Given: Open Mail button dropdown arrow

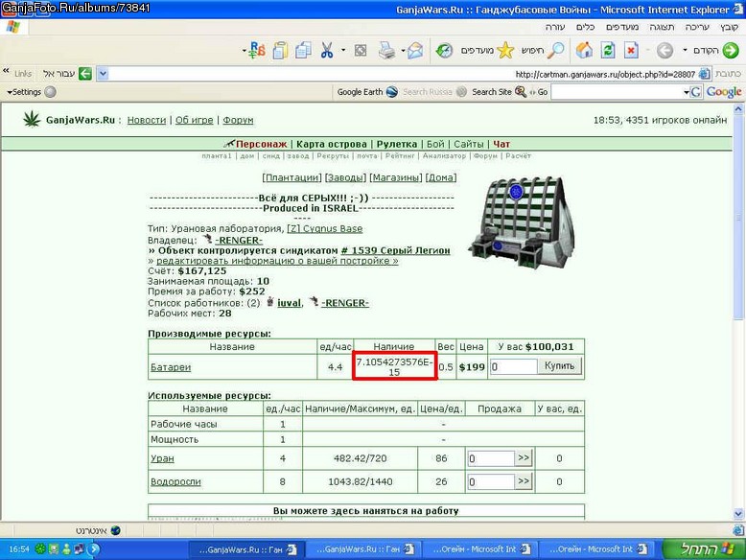Looking at the screenshot, I should 403,50.
